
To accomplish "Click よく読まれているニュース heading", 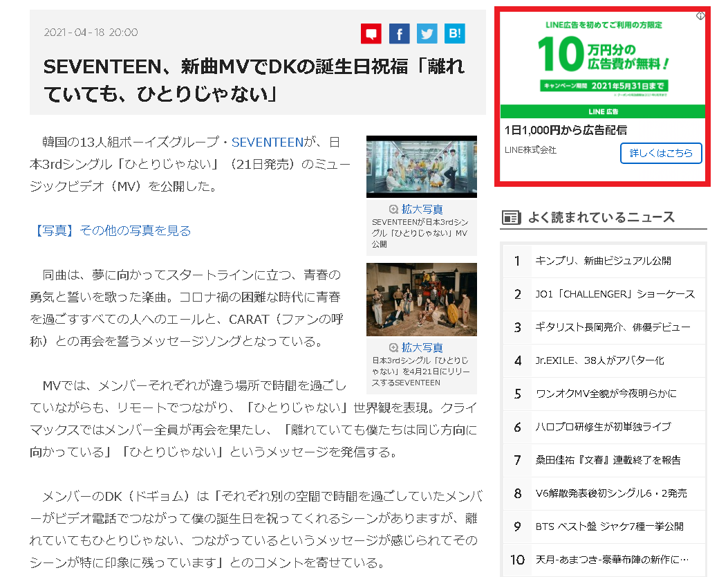I will point(601,217).
